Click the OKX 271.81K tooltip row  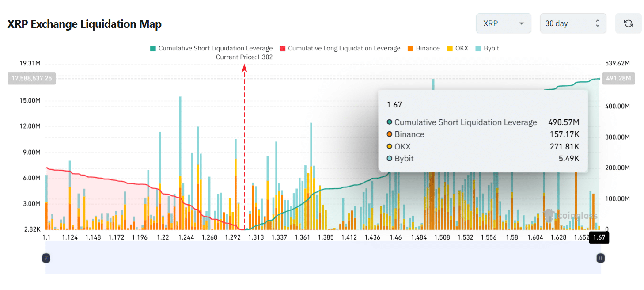point(483,146)
